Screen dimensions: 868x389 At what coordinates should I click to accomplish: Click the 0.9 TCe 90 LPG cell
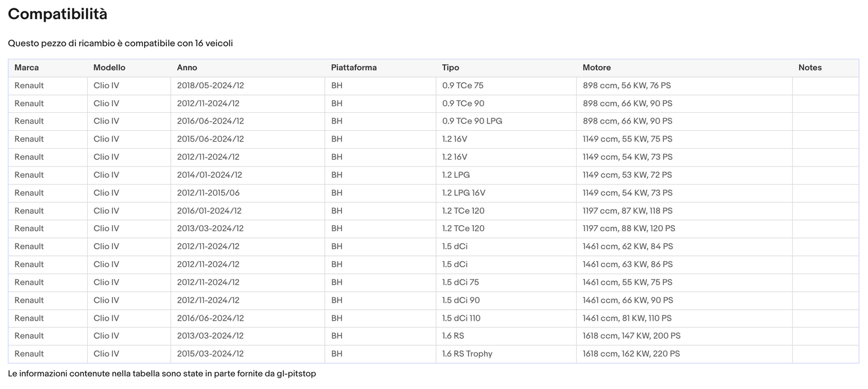(x=472, y=121)
